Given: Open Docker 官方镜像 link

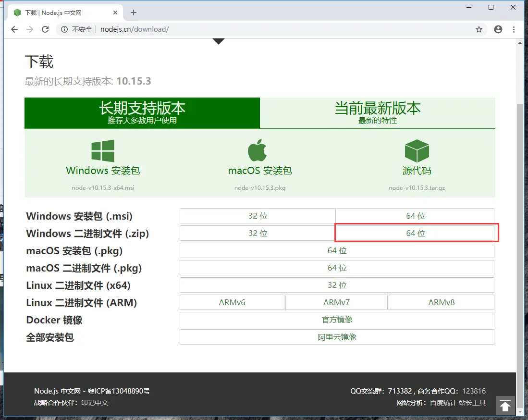Looking at the screenshot, I should click(x=337, y=320).
